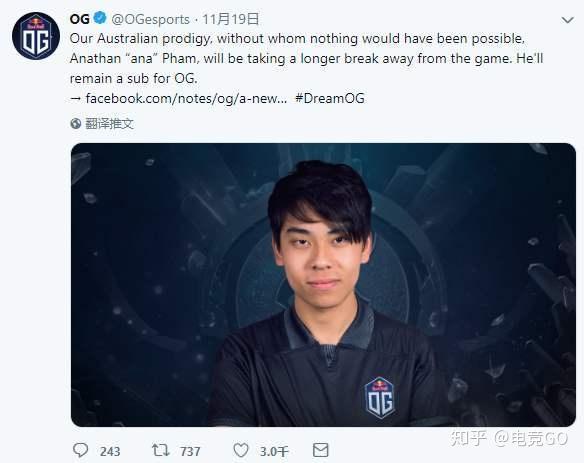Open the facebook.com/notes/og link
Viewport: 584px width, 463px height.
(186, 98)
